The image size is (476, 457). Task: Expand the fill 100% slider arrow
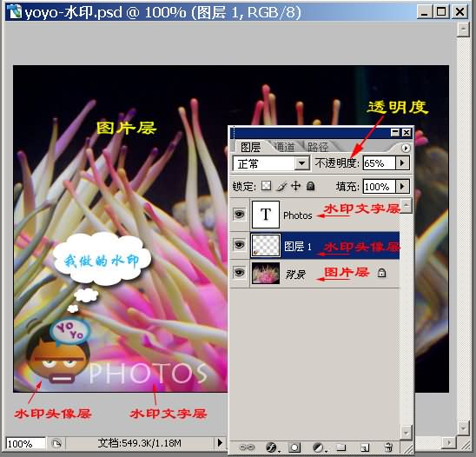[x=402, y=186]
